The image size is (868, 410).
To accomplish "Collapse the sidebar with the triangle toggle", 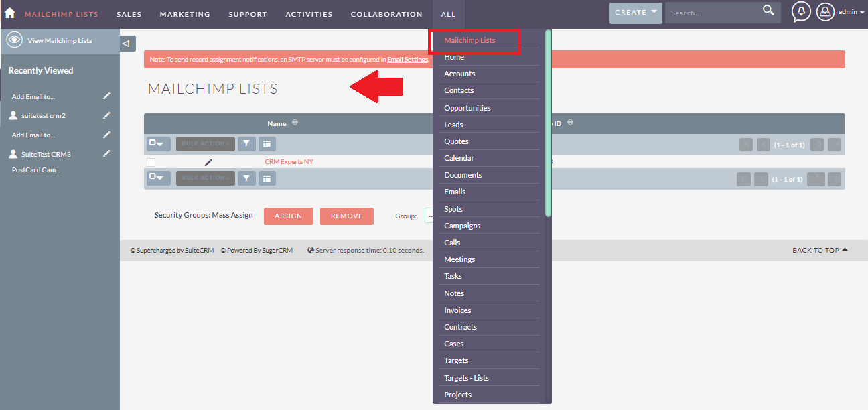I will [127, 44].
